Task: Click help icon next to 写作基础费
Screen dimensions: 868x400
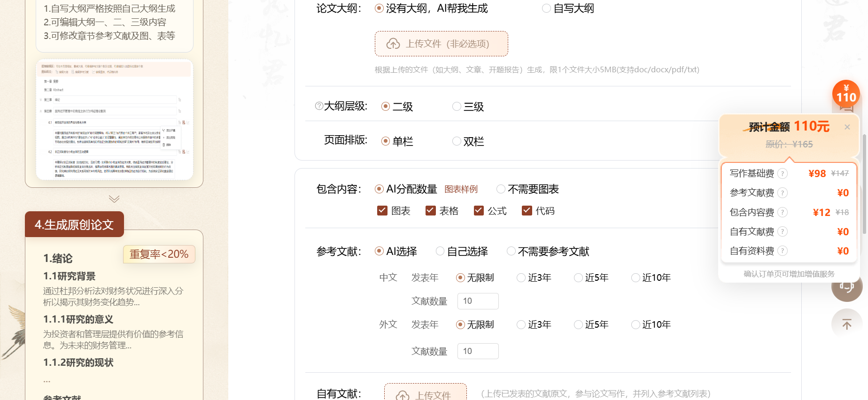Action: [782, 173]
